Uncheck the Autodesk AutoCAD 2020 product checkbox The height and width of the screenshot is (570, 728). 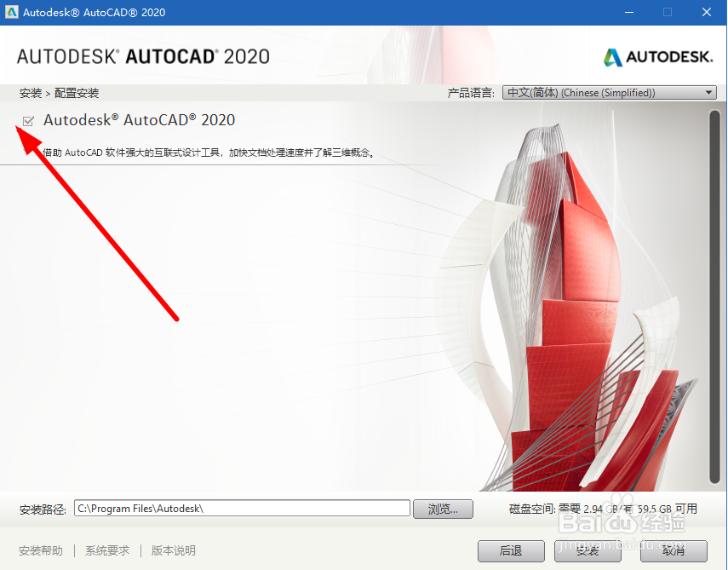[x=28, y=121]
